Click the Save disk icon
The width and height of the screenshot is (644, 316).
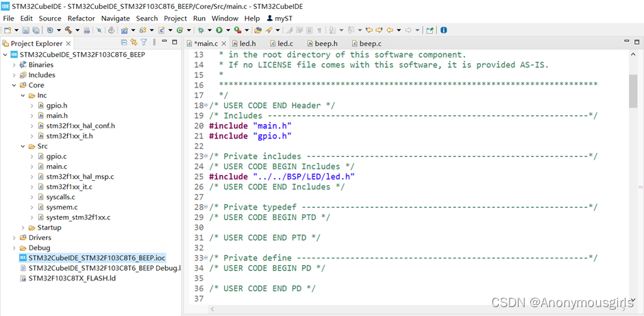click(25, 30)
